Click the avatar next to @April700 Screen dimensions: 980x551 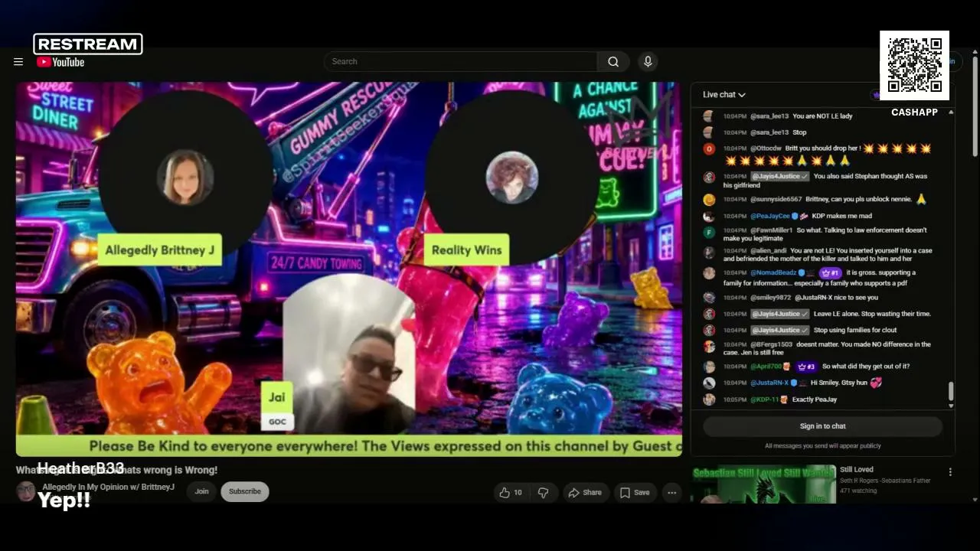(709, 367)
